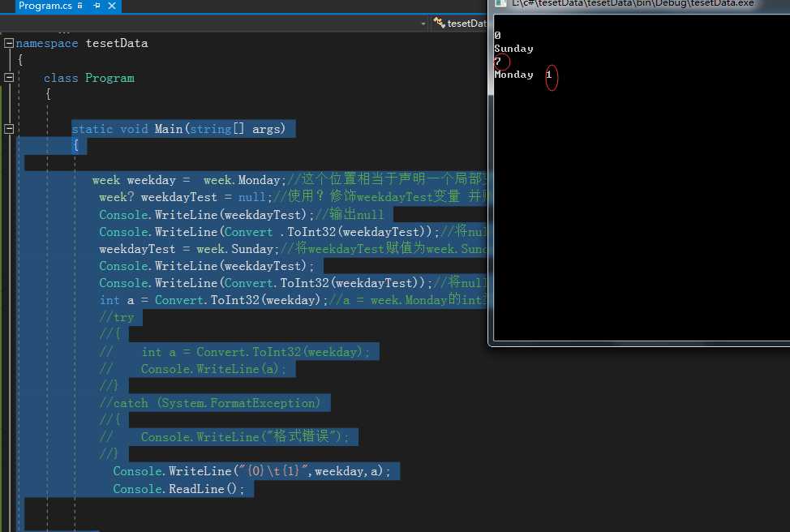Viewport: 790px width, 532px height.
Task: Click the lock icon on Program.cs tab
Action: click(80, 6)
